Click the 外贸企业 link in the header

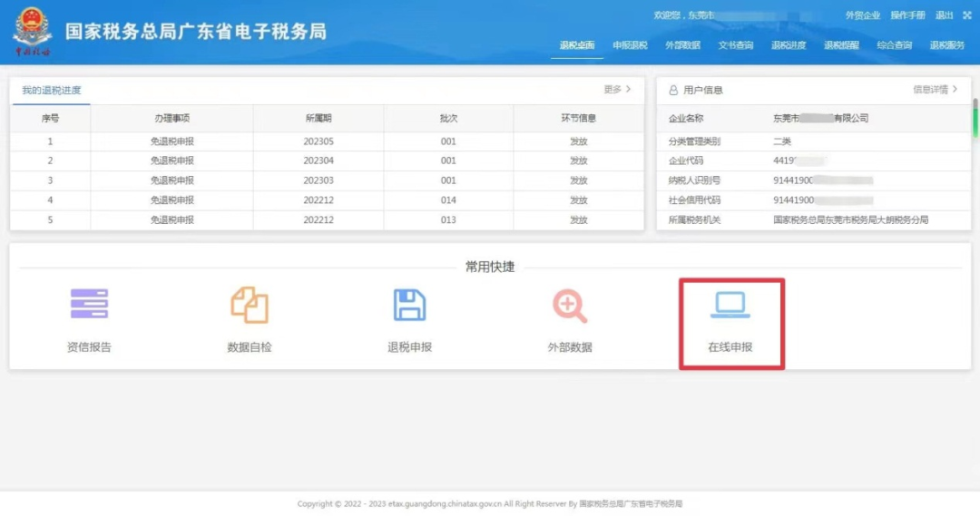[x=863, y=15]
